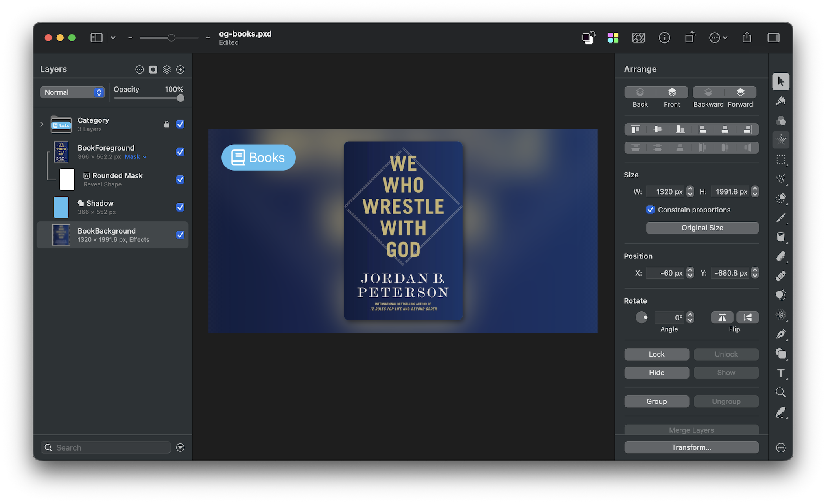
Task: Select the Repair bandage tool
Action: click(781, 276)
